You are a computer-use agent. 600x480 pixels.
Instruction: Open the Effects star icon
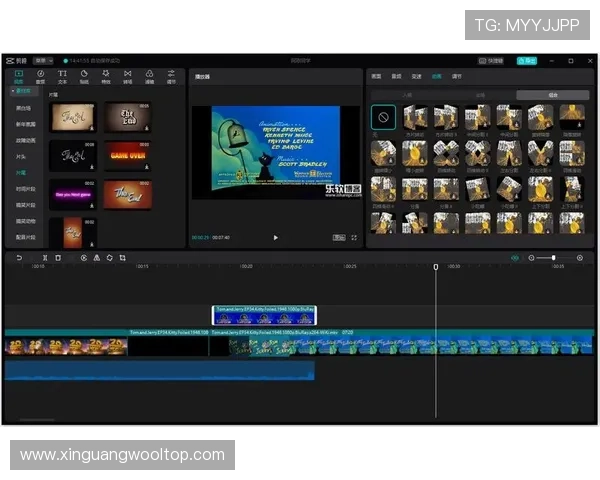click(x=106, y=75)
